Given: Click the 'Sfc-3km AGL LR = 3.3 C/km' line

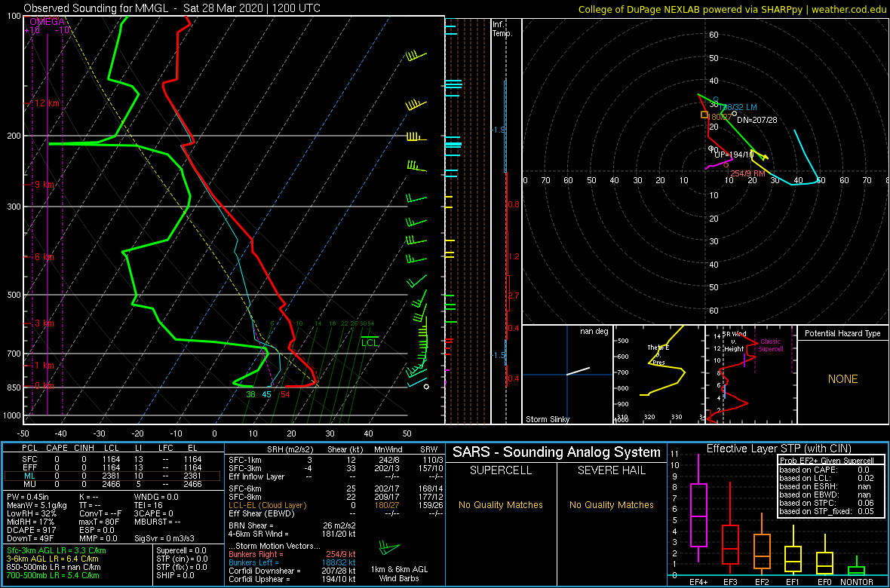Looking at the screenshot, I should tap(57, 550).
